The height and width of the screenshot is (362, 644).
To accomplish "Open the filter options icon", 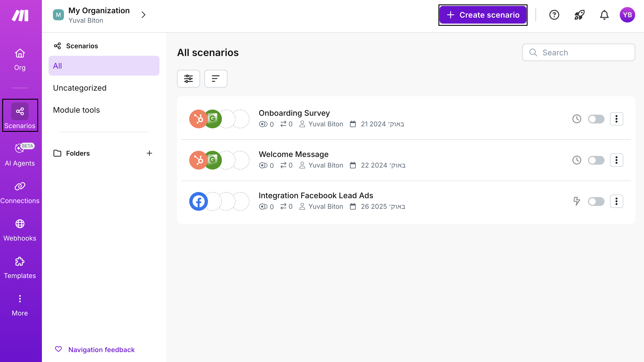I will tap(188, 79).
